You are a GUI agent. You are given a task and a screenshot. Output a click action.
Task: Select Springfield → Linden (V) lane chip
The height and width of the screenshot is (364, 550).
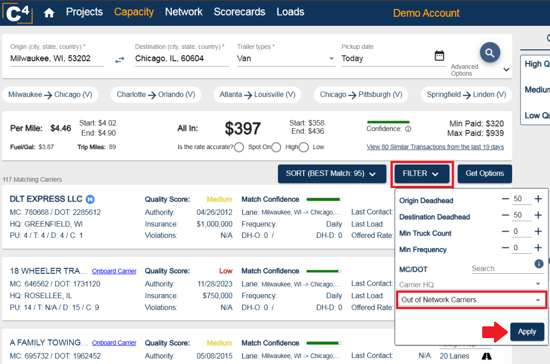pyautogui.click(x=466, y=95)
